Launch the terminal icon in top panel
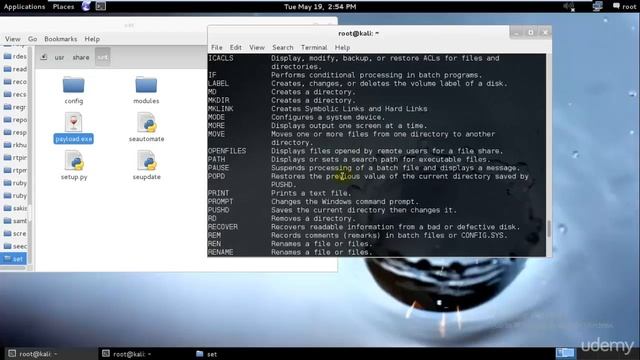This screenshot has height=360, width=640. click(100, 6)
